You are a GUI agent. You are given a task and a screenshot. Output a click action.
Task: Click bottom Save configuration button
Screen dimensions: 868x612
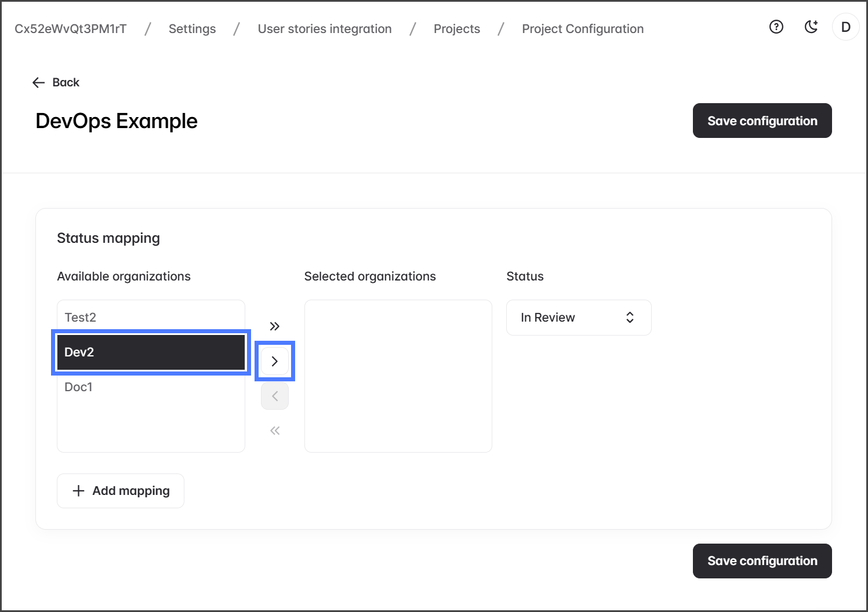(x=762, y=561)
